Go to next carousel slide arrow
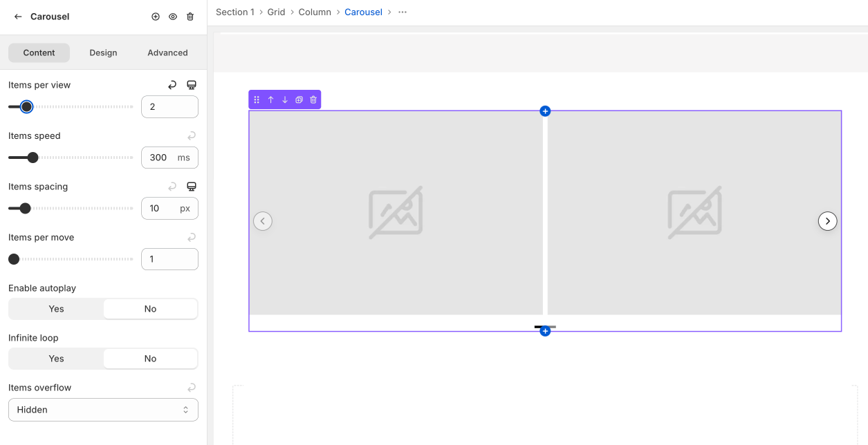Viewport: 868px width, 445px height. [x=827, y=221]
